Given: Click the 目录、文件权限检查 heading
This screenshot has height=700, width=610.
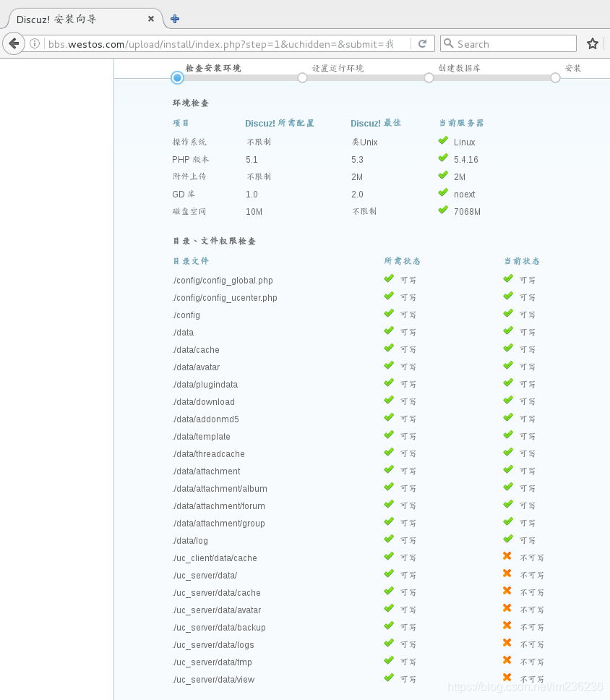Looking at the screenshot, I should click(x=214, y=241).
